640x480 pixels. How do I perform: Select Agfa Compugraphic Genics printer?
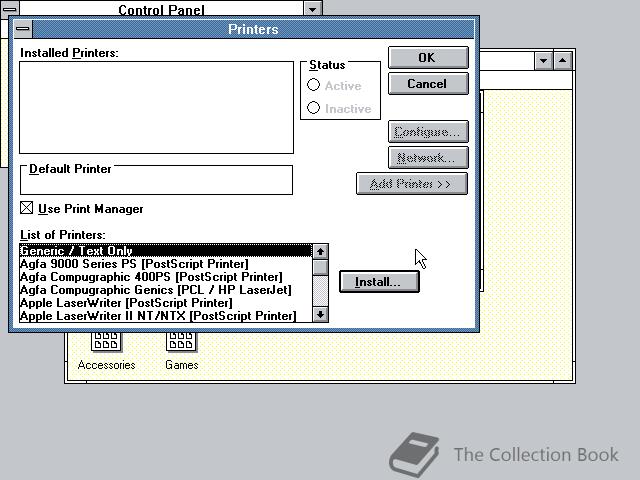coord(166,290)
